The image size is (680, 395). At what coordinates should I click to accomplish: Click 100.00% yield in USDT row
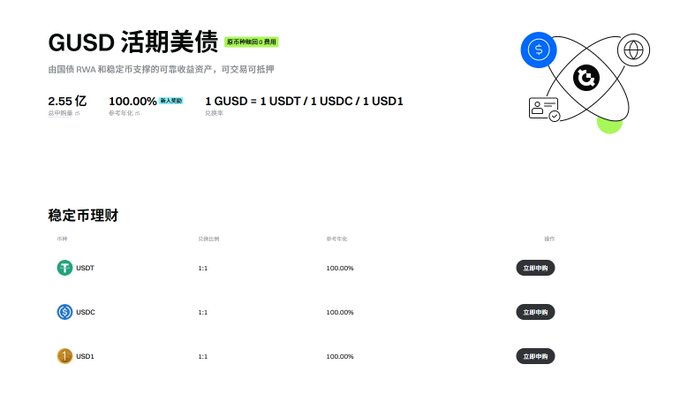click(340, 268)
